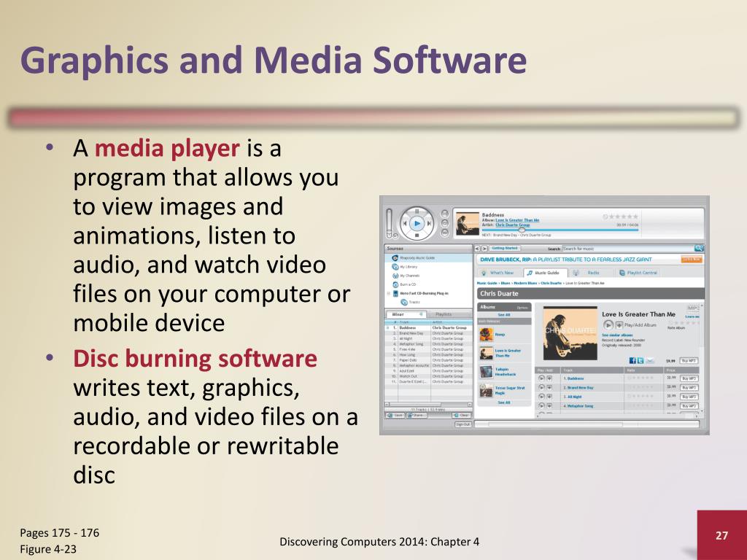The image size is (747, 560).
Task: Click the album Buy MP3 button at $9.99
Action: click(x=689, y=360)
